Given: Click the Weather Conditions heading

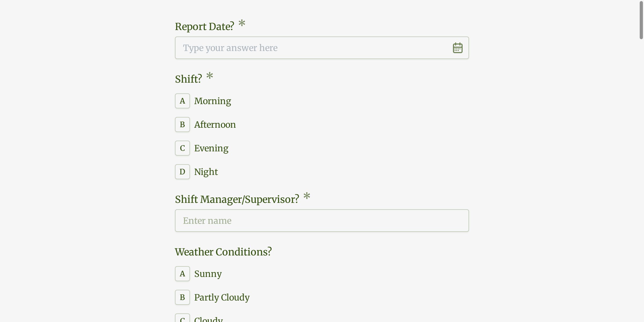Looking at the screenshot, I should point(223,252).
